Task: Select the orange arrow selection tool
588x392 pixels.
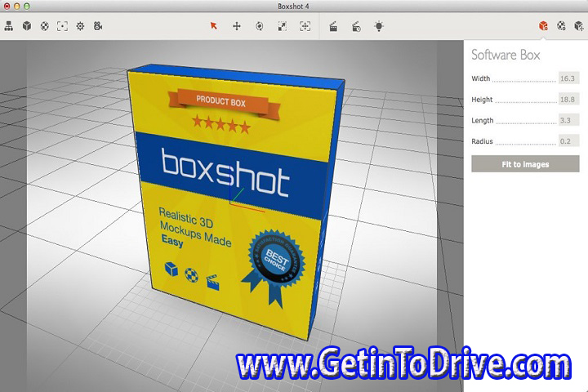Action: [214, 26]
